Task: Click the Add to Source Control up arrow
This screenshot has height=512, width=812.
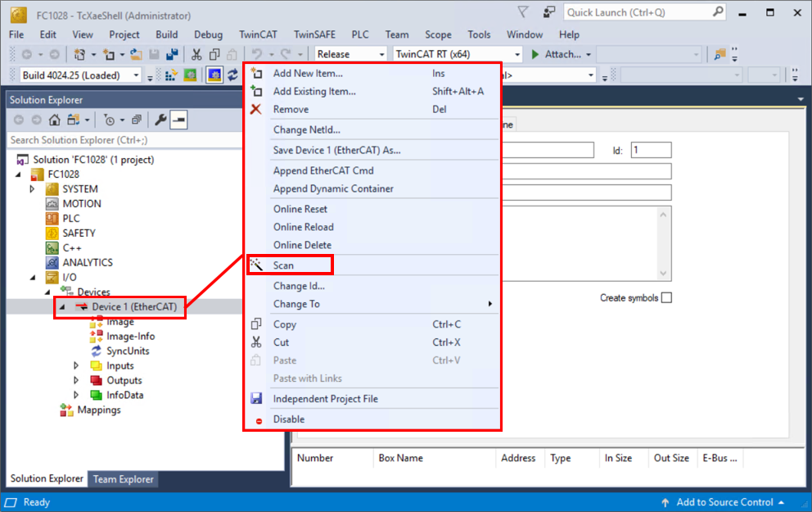Action: click(x=665, y=502)
